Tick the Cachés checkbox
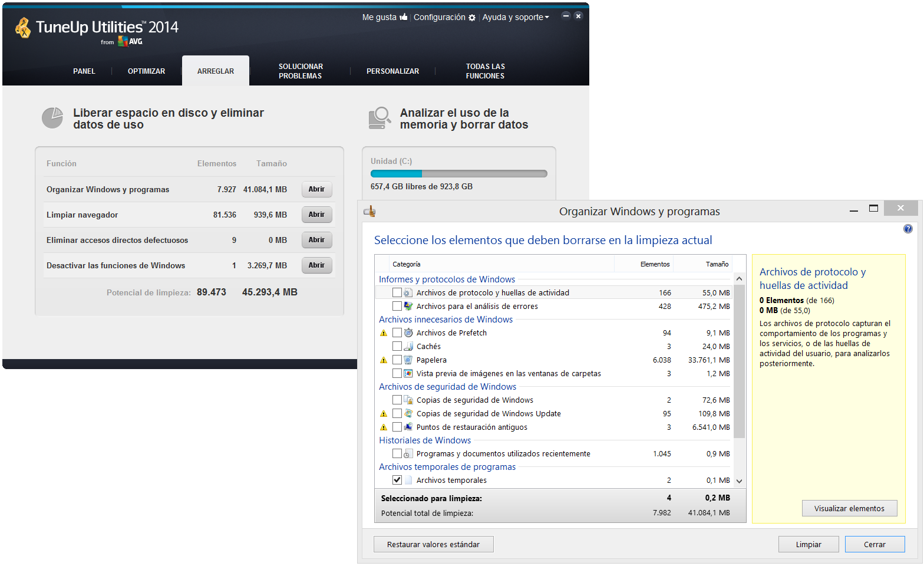Image resolution: width=924 pixels, height=566 pixels. (397, 346)
